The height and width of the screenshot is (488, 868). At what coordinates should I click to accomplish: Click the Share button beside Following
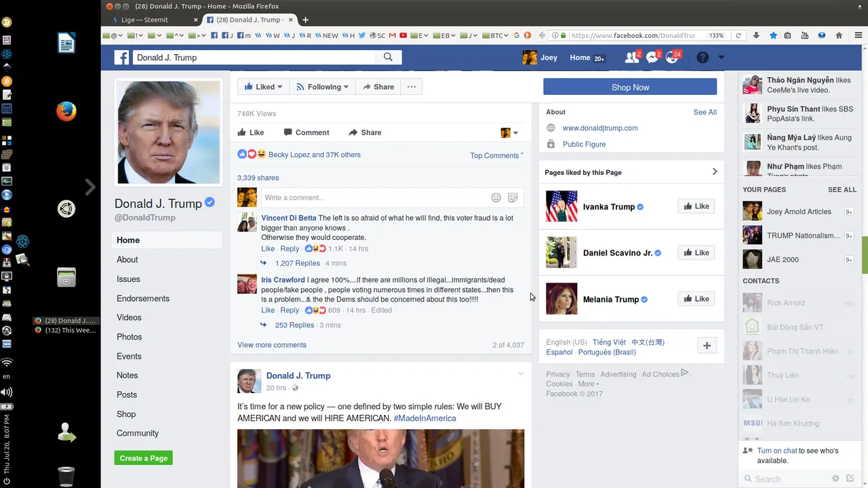(378, 87)
